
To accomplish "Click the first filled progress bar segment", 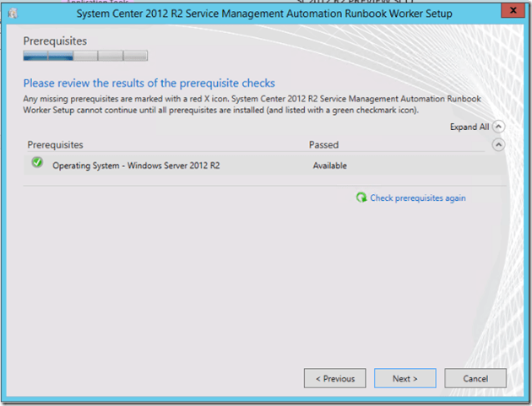I will [35, 57].
